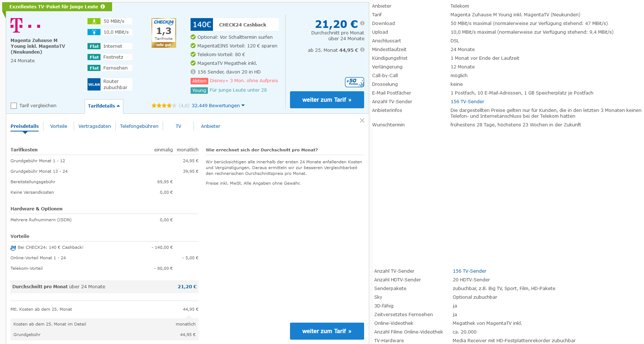Click Grundgebühr Monat 13 - 24 row
Screen dimensions: 644x344
pyautogui.click(x=105, y=171)
